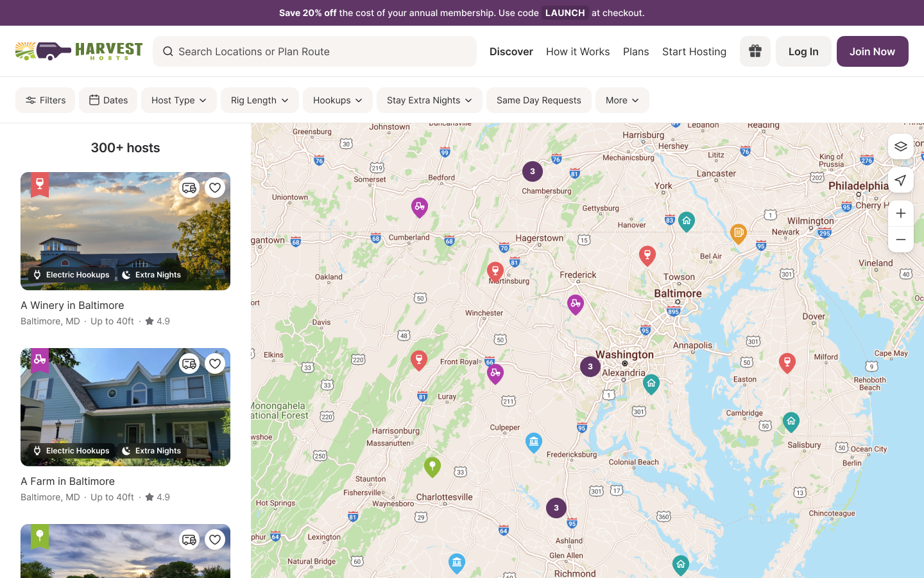Click the Join Now button

(873, 51)
